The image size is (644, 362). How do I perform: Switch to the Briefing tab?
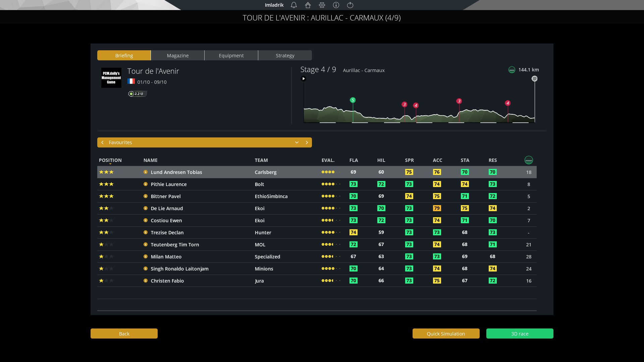pos(124,55)
